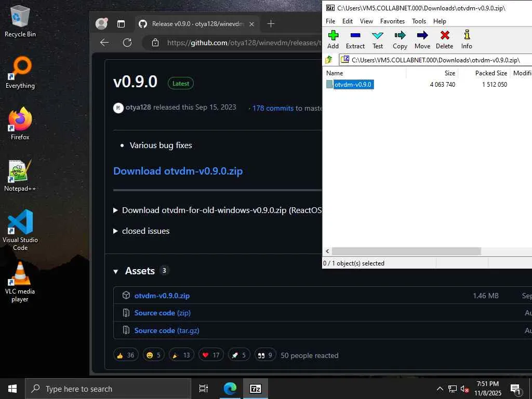Click the Edge browser profile icon

coord(101,24)
